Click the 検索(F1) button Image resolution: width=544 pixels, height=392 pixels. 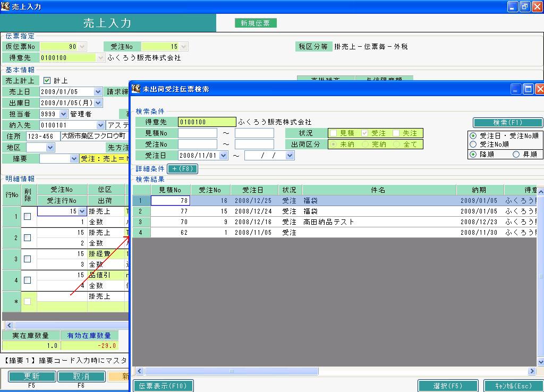click(x=508, y=123)
